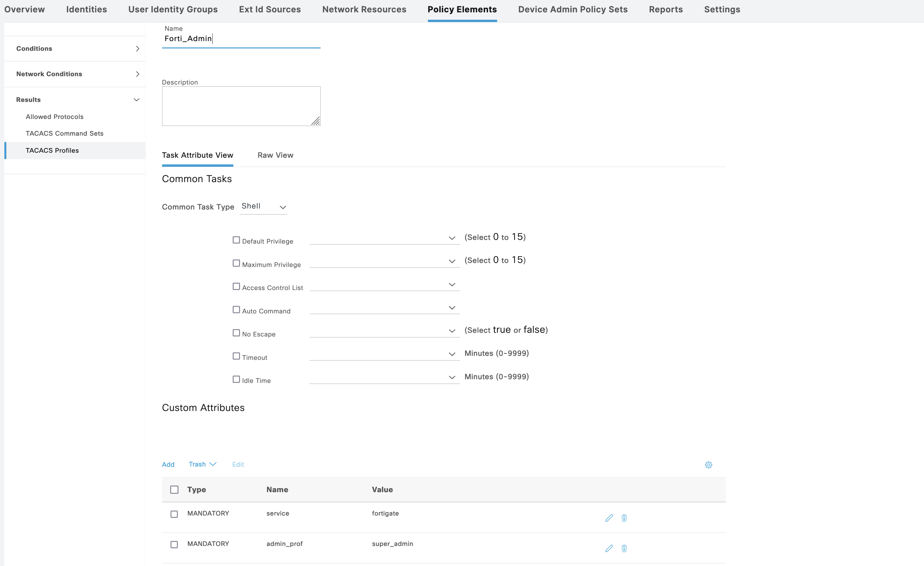
Task: Enable the Default Privilege checkbox
Action: coord(236,240)
